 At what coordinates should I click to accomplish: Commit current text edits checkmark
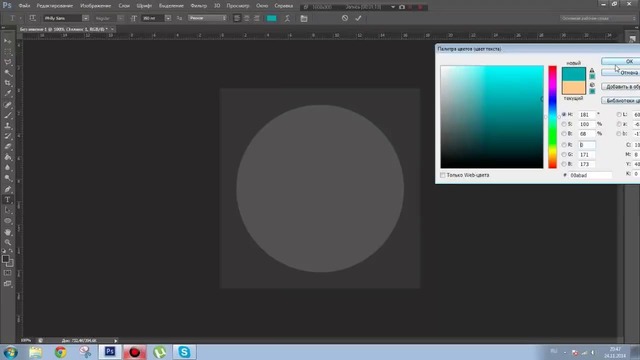[358, 18]
